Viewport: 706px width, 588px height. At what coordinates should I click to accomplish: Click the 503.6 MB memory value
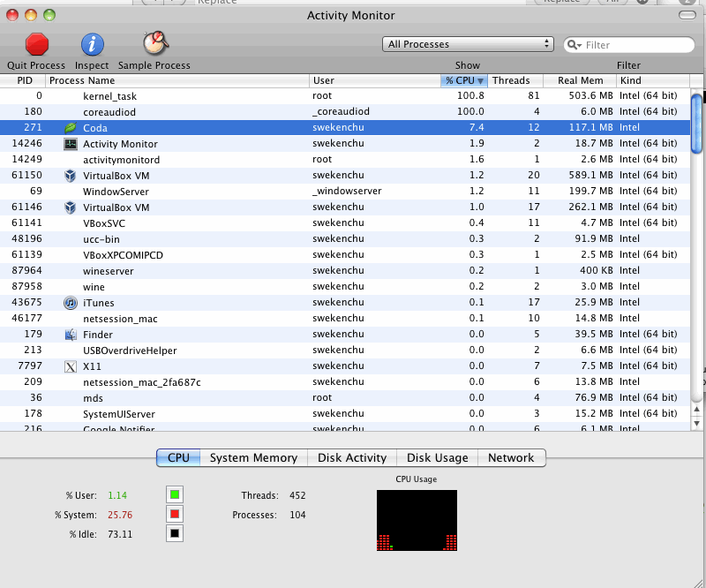(x=590, y=95)
